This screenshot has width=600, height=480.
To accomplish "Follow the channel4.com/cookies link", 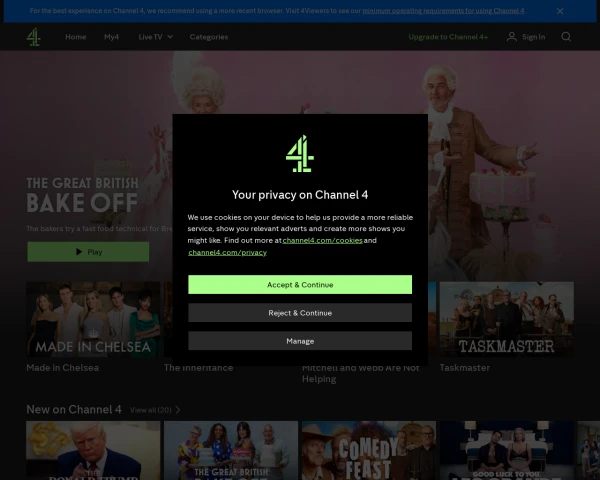I will click(322, 241).
